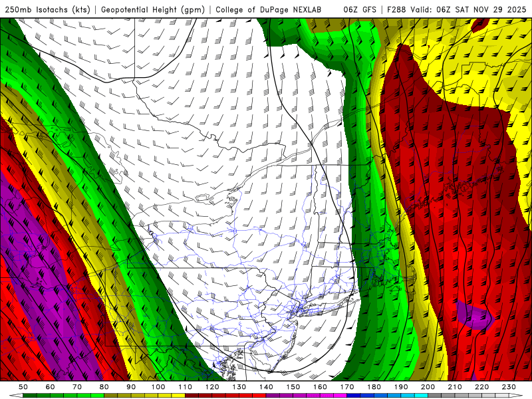The width and height of the screenshot is (532, 399).
Task: Select the bright yellow swatch before 110
Action: point(178,395)
